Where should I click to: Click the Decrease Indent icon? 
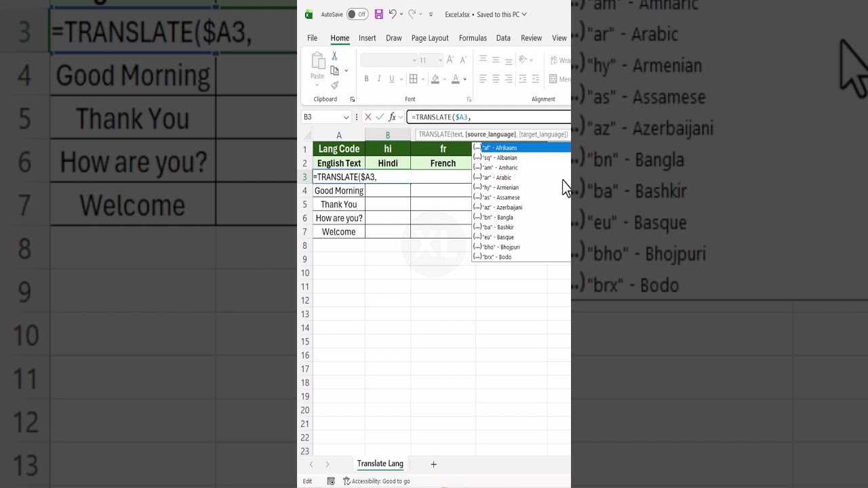point(523,79)
